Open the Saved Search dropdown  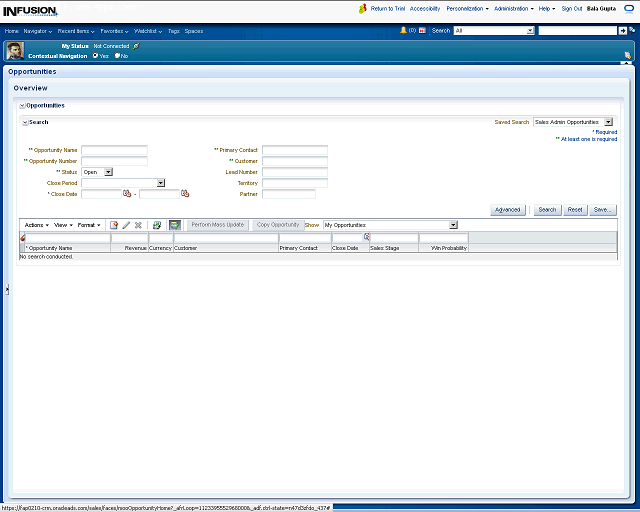click(608, 122)
